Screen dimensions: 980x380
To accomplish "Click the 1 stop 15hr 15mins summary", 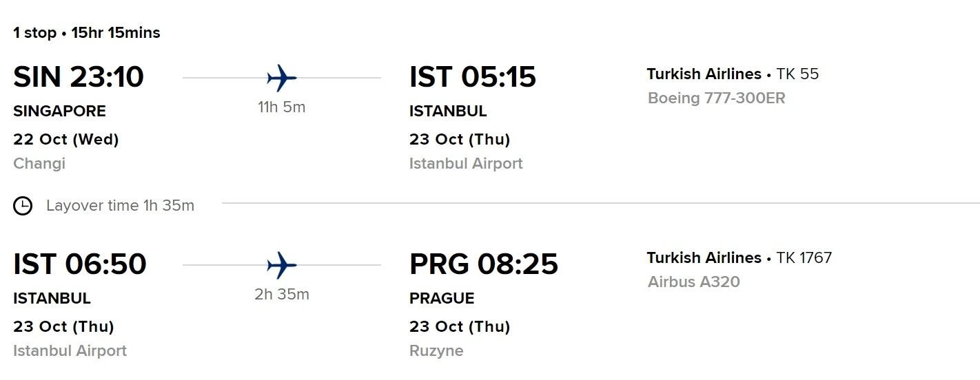I will point(87,33).
